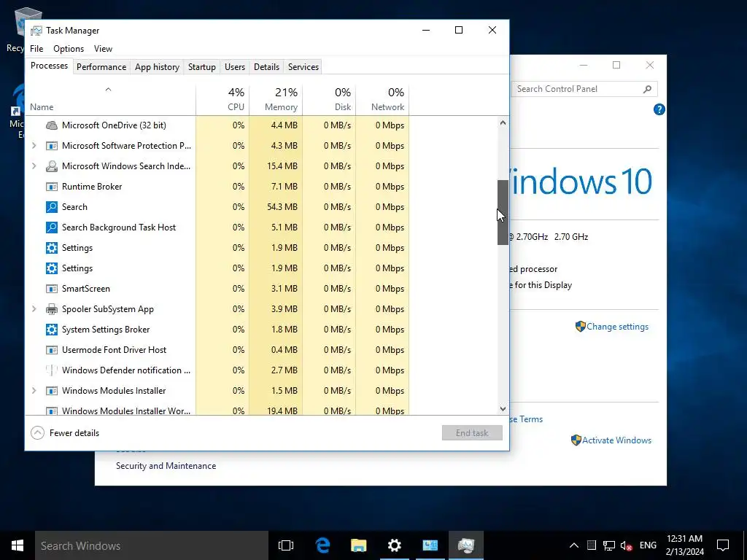The image size is (747, 560).
Task: Open the Action Center notifications icon
Action: (x=723, y=545)
